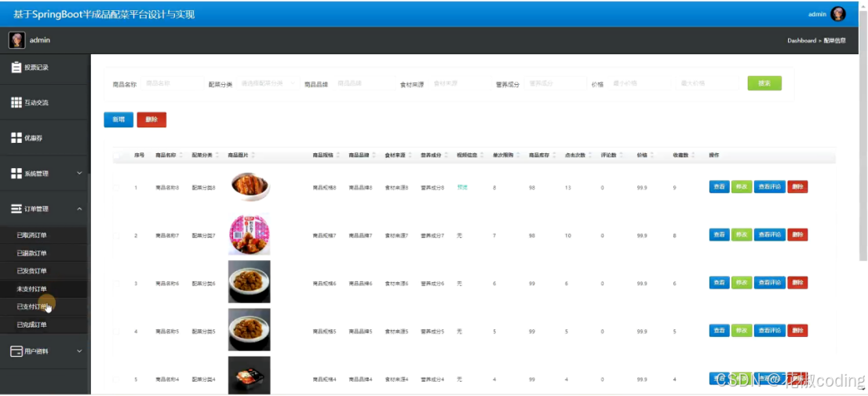The image size is (868, 396).
Task: Check the row for 商品名称5
Action: point(116,332)
